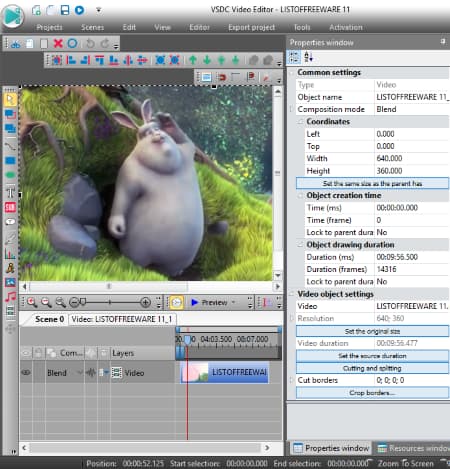Screen dimensions: 450x469
Task: Align selected objects to top edge
Action: pos(99,60)
